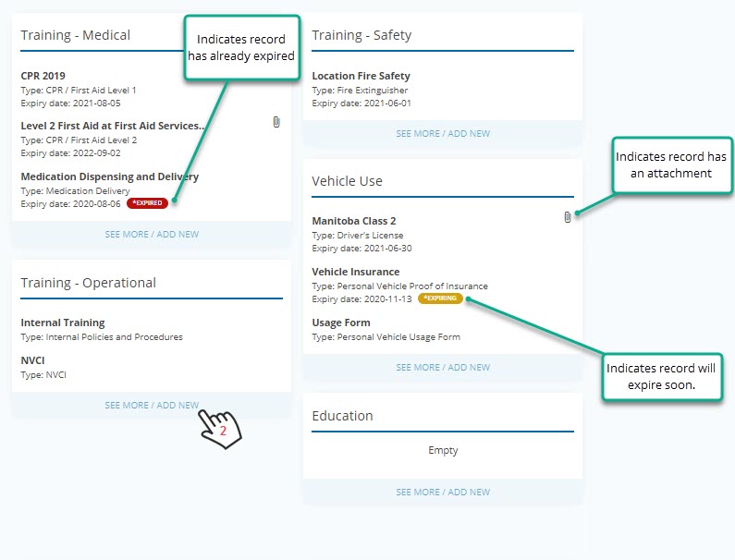Viewport: 735px width, 560px height.
Task: Click expiry date 2022-09-02 text
Action: [x=71, y=153]
